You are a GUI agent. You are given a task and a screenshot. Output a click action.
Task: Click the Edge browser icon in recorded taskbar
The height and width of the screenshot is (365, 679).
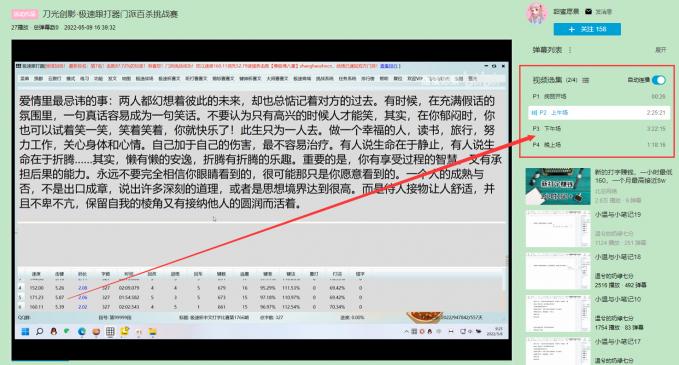pyautogui.click(x=81, y=332)
